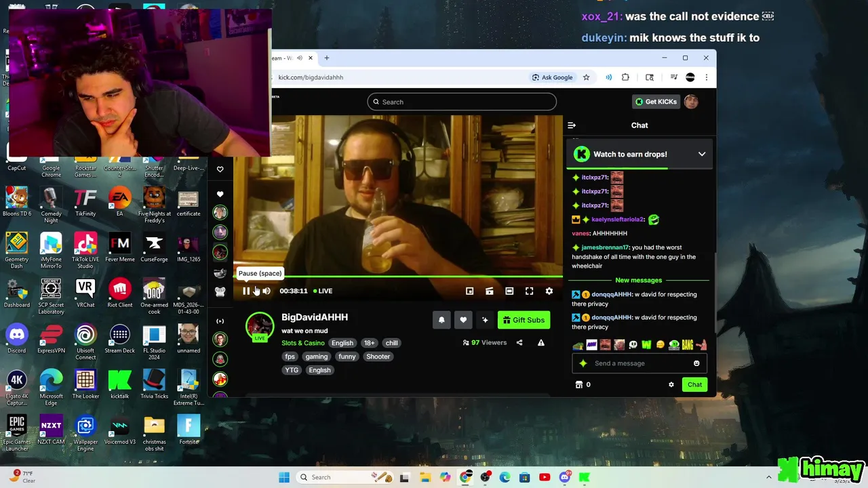Select the YTG tag
Screen dimensions: 868x488
coord(292,370)
